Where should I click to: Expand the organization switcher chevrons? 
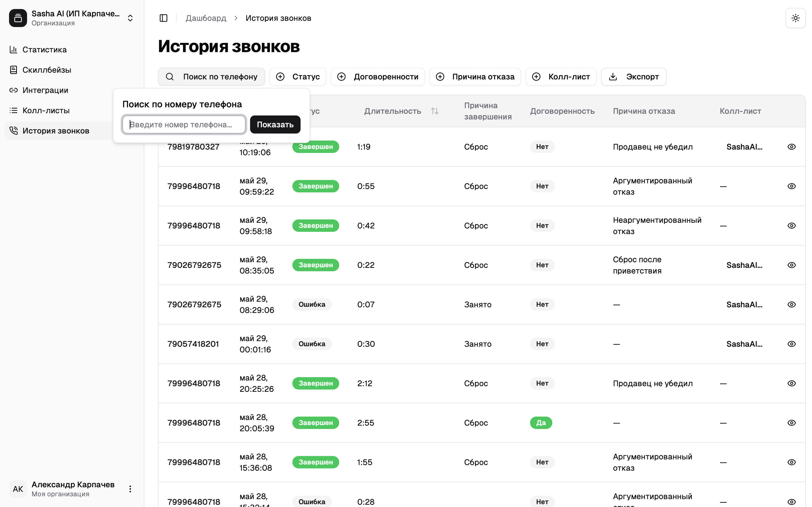[x=130, y=18]
